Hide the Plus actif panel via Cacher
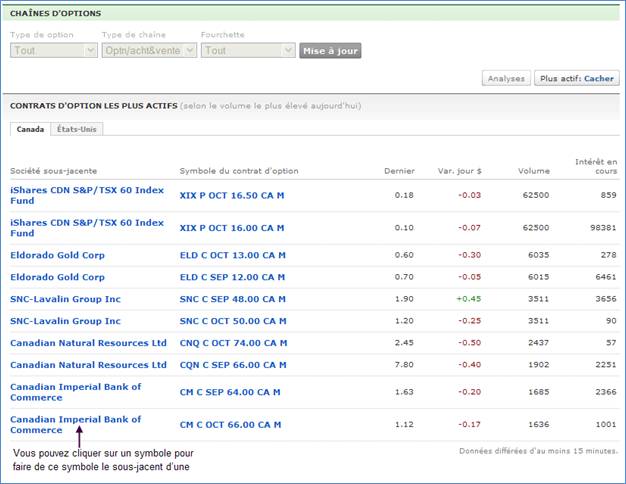Screen dimensions: 626x484 point(599,78)
